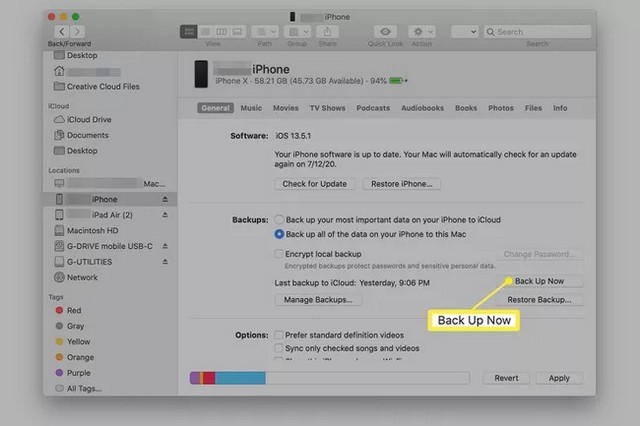Click inside the Search field
This screenshot has height=426, width=640.
pos(538,31)
